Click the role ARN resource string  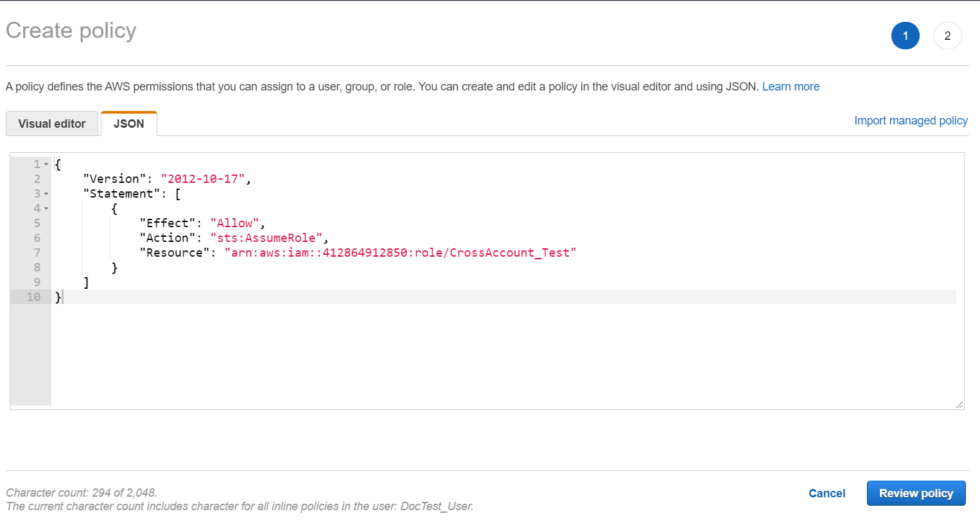[399, 253]
